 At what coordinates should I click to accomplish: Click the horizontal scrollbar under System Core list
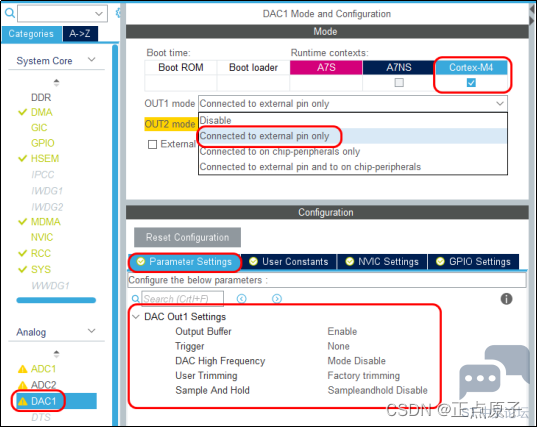[56, 300]
